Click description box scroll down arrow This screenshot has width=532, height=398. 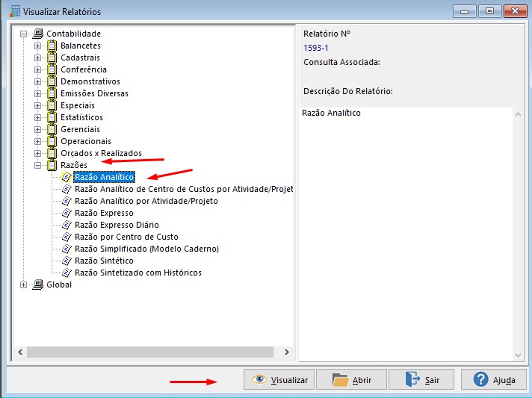pyautogui.click(x=518, y=355)
